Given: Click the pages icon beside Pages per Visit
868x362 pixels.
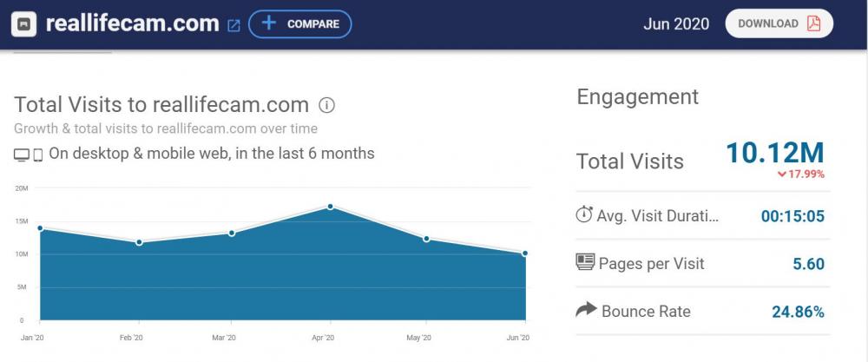Looking at the screenshot, I should (585, 262).
